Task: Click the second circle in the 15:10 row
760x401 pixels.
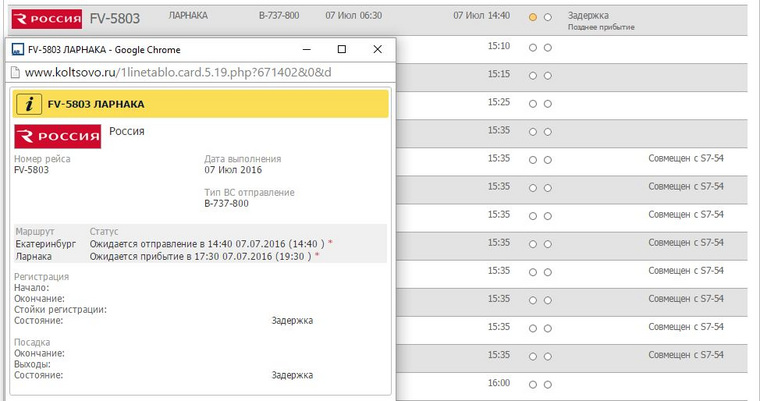Action: 548,48
